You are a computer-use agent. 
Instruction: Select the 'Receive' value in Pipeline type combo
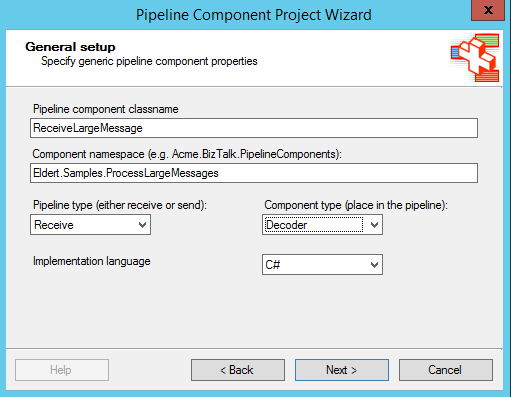[54, 225]
